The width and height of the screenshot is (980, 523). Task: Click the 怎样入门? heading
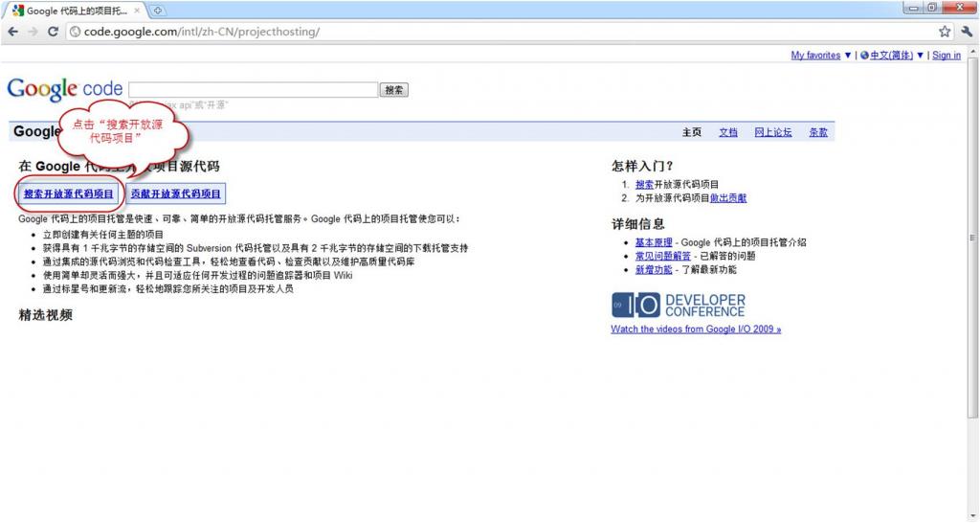pos(642,166)
